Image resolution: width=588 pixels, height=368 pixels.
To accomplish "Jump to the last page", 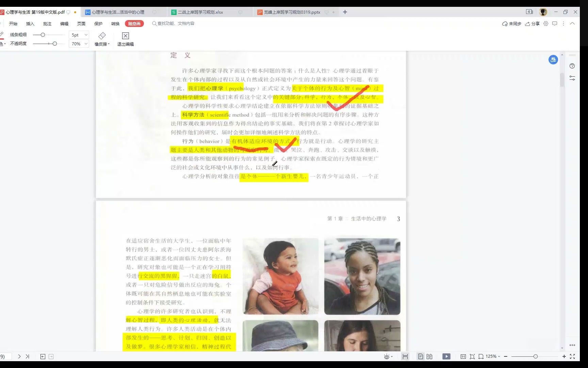I will 28,356.
